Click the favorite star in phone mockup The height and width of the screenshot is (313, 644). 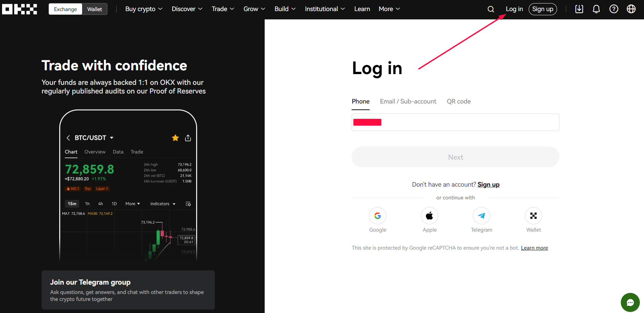[175, 138]
